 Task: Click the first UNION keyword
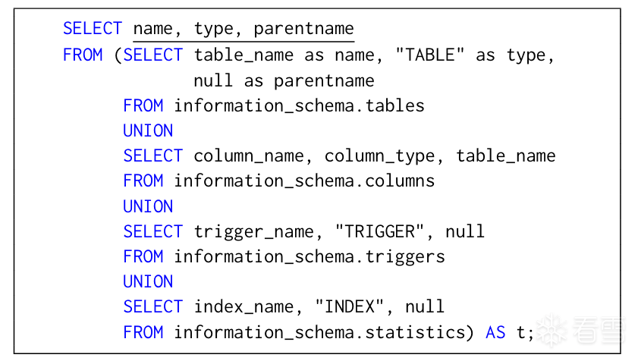[x=148, y=130]
